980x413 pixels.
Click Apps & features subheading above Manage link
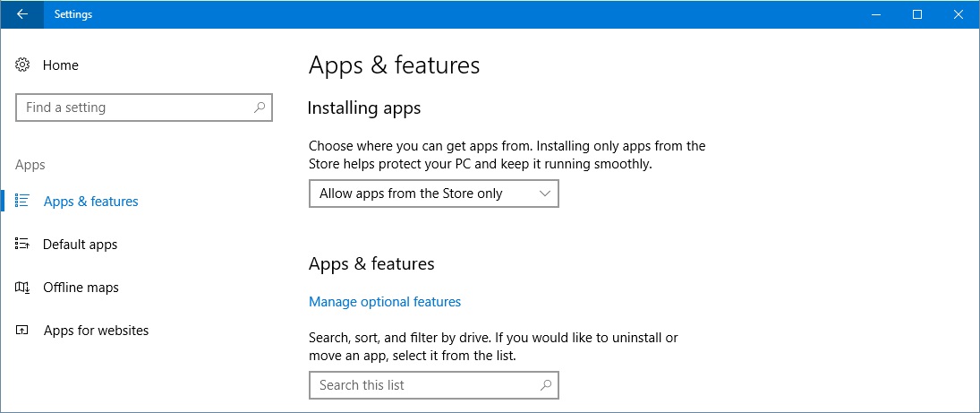pos(372,263)
